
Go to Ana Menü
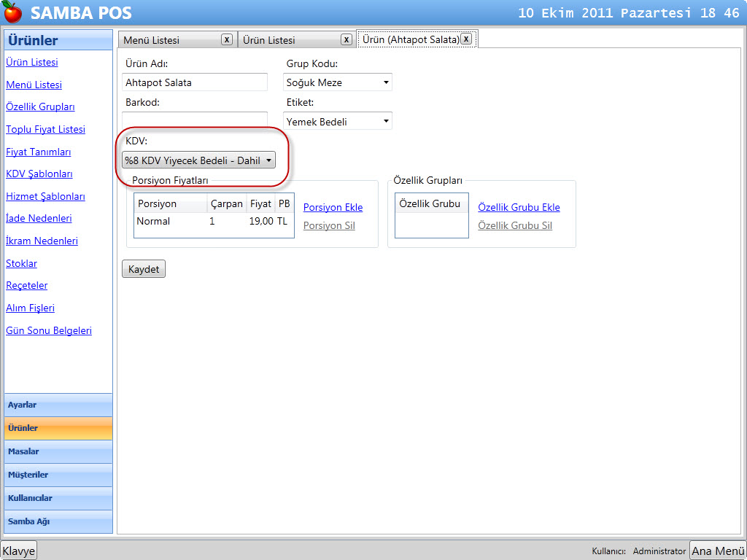[x=718, y=551]
